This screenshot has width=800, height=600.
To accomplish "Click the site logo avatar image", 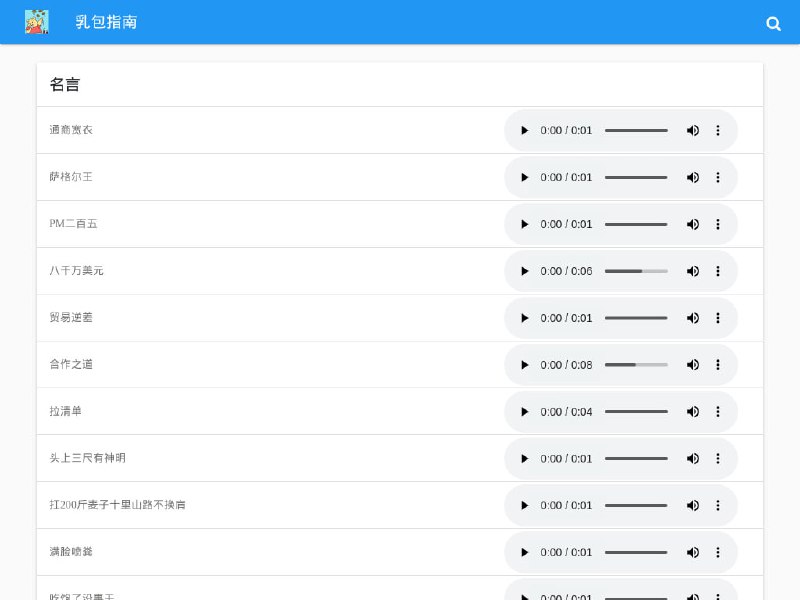I will pos(37,22).
